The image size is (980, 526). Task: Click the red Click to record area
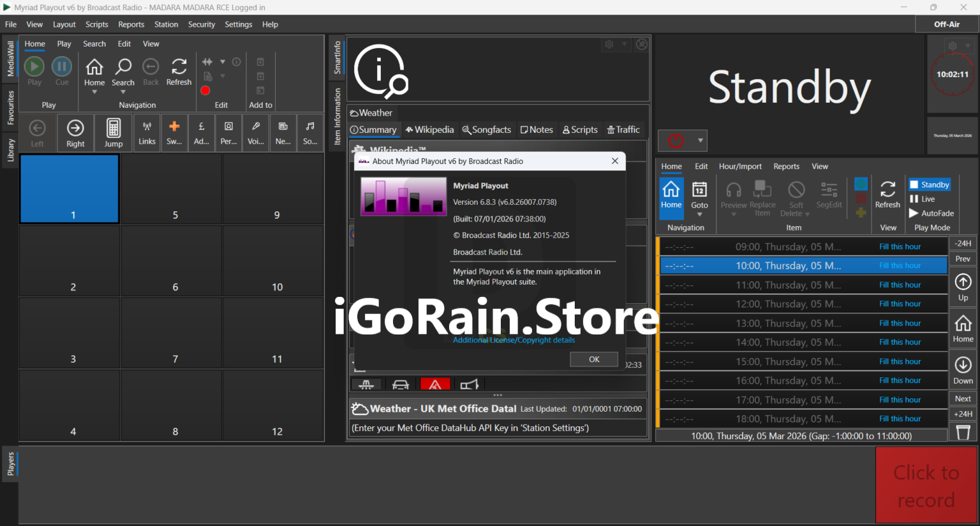click(926, 486)
